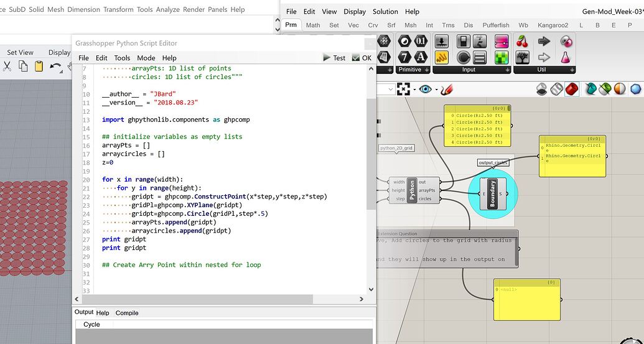The image size is (644, 344).
Task: Click the Graph Mapper yellow icon
Action: pos(442,57)
